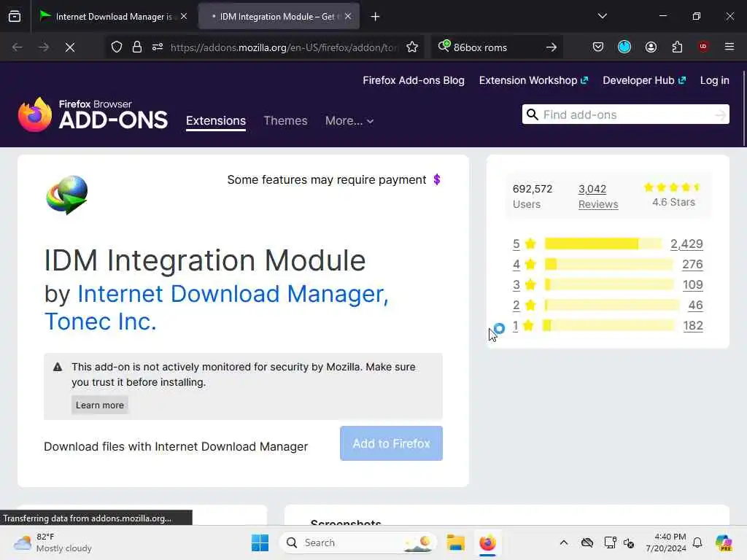The height and width of the screenshot is (560, 747).
Task: Open the blue circular extension icon
Action: coord(624,47)
